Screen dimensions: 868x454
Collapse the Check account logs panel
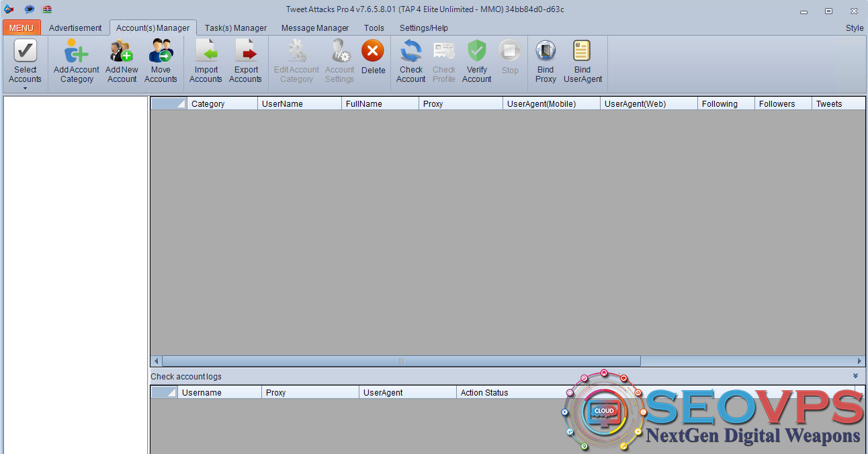click(x=855, y=376)
